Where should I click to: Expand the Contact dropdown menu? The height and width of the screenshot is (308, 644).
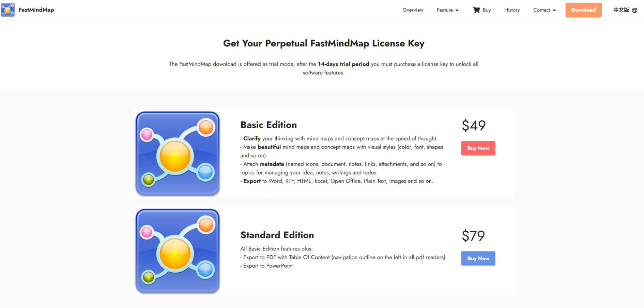(544, 10)
